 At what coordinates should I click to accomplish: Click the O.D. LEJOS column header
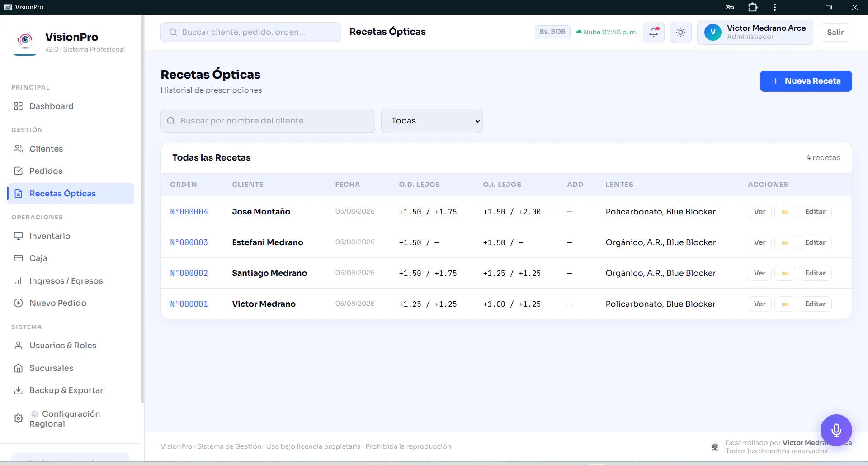(x=420, y=185)
